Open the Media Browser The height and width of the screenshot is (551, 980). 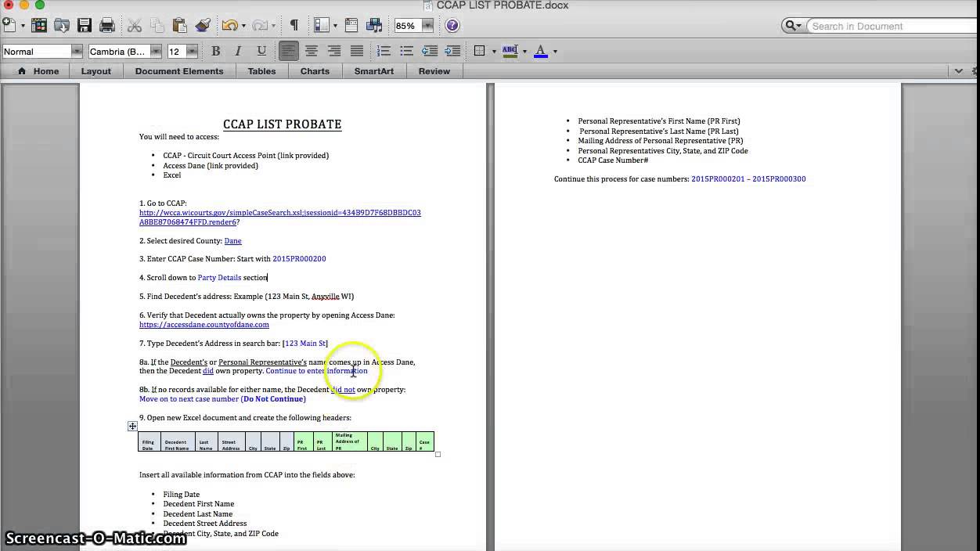[x=374, y=25]
